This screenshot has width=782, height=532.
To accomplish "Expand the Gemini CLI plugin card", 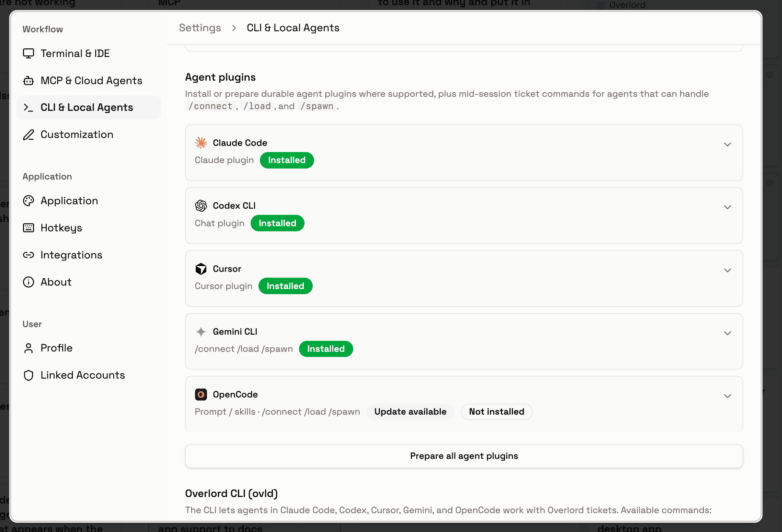I will point(727,333).
